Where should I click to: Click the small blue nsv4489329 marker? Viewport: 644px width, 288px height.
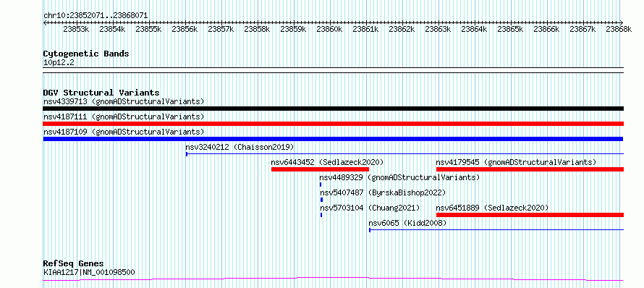click(321, 185)
